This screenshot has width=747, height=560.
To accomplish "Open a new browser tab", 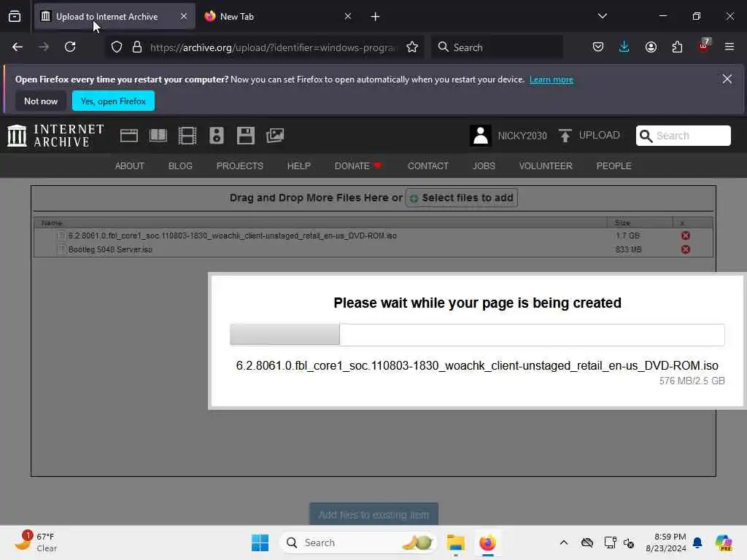I will tap(376, 17).
